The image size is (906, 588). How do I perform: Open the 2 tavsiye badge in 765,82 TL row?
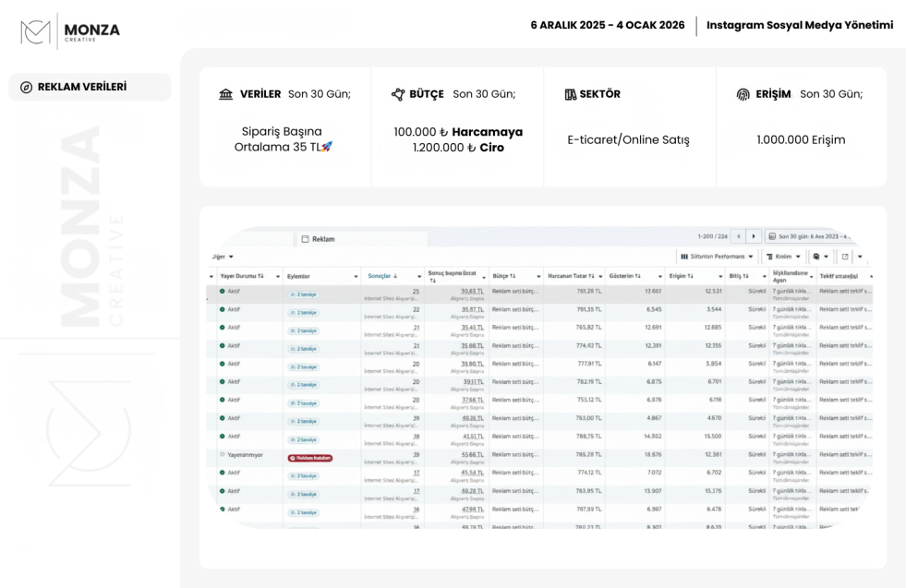tap(303, 331)
